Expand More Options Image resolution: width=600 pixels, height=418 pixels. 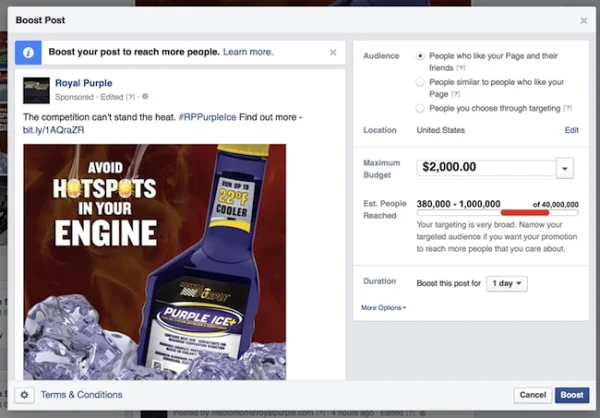[383, 308]
